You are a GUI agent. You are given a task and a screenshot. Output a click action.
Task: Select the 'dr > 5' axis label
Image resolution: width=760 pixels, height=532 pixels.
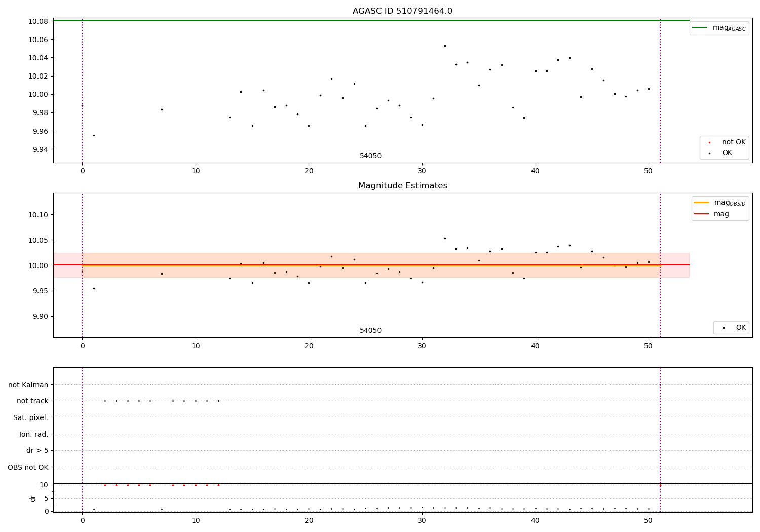point(37,450)
